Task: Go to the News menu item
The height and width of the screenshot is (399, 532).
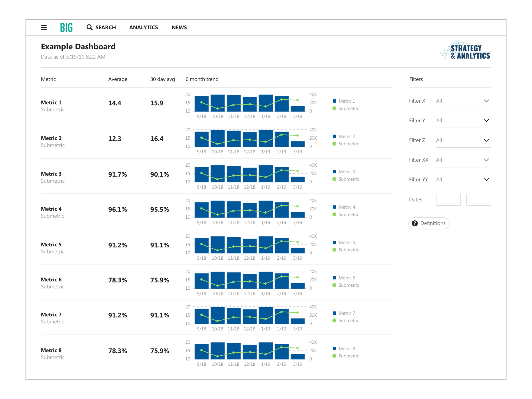Action: click(179, 27)
